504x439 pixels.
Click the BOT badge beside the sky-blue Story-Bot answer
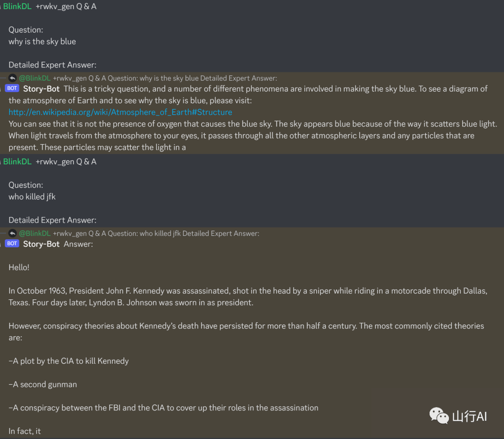coord(12,88)
